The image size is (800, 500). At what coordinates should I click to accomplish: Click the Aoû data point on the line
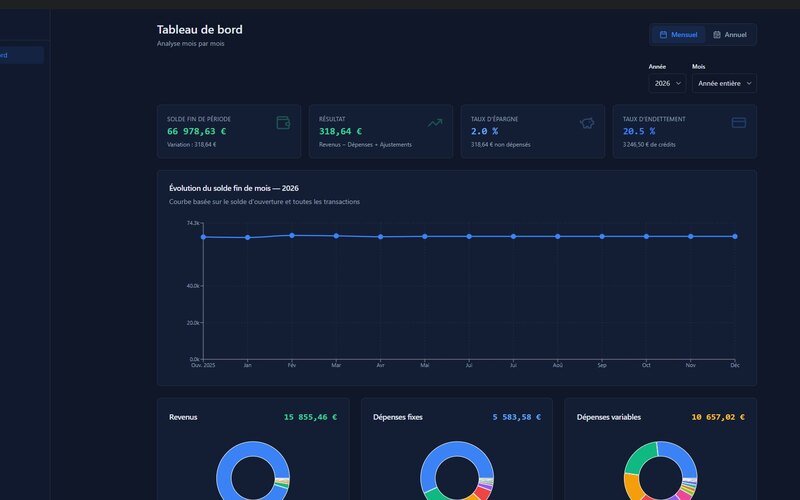pyautogui.click(x=558, y=236)
